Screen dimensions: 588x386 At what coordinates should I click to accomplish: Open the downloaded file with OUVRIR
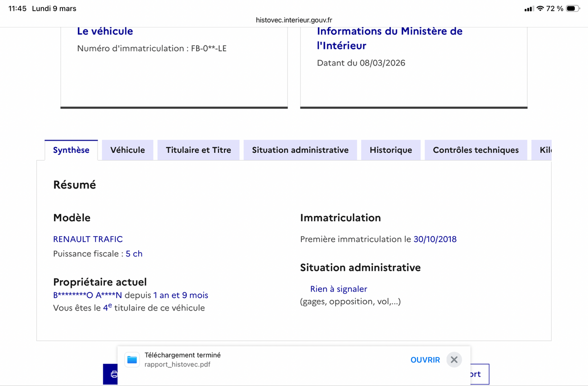click(x=425, y=360)
